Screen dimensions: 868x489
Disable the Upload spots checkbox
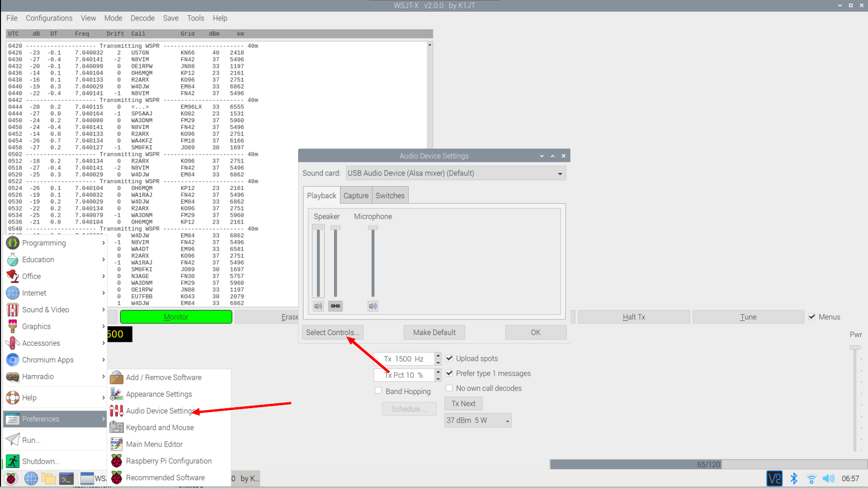pyautogui.click(x=450, y=358)
